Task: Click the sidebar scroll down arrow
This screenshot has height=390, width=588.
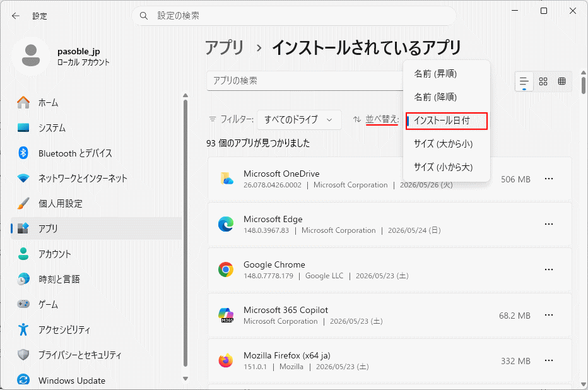Action: pos(185,379)
